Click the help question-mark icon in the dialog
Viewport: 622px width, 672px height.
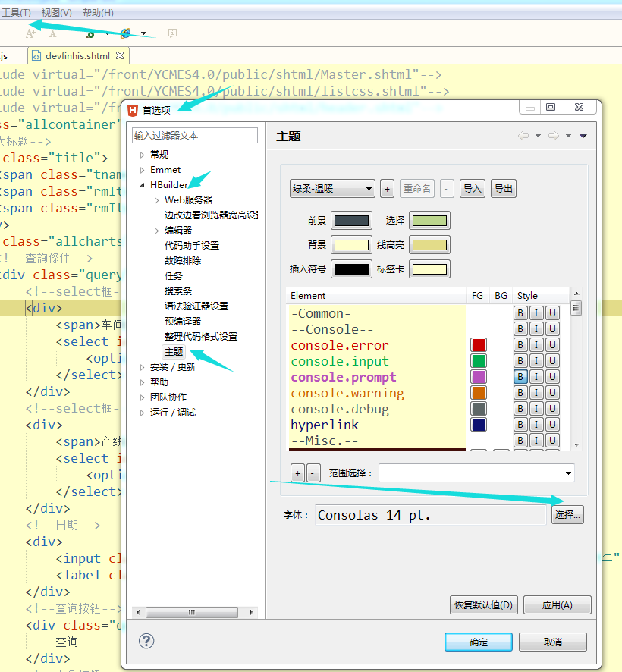pyautogui.click(x=146, y=641)
